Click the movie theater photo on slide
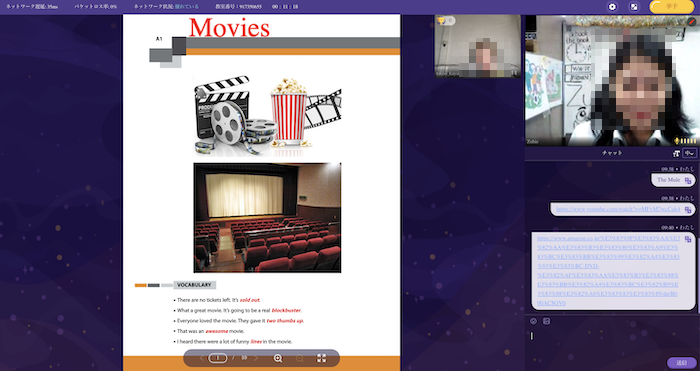This screenshot has height=371, width=700. [x=267, y=217]
